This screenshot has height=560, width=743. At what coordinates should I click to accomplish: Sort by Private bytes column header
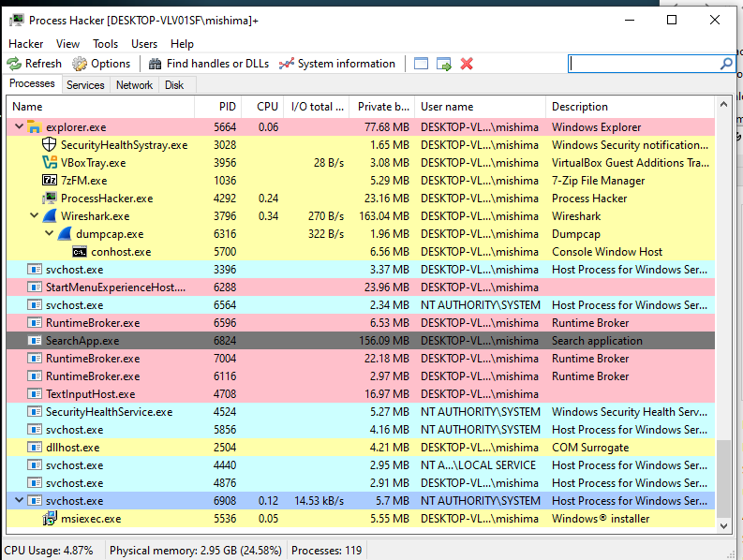382,107
